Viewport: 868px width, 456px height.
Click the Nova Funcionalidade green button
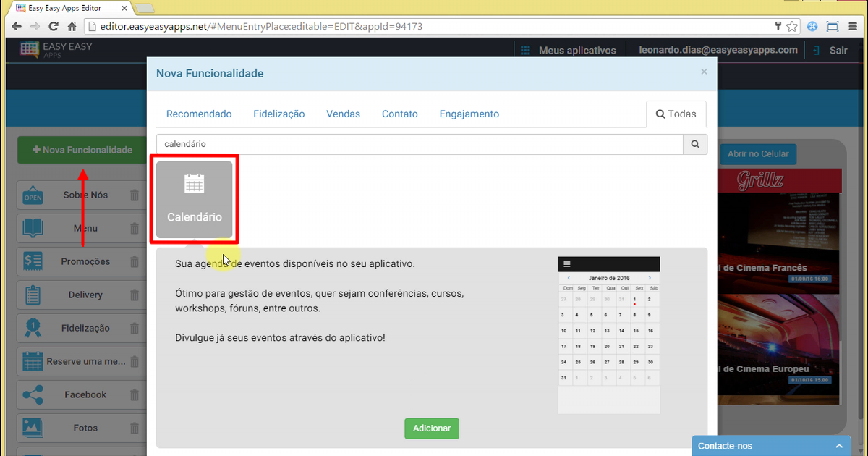(82, 150)
